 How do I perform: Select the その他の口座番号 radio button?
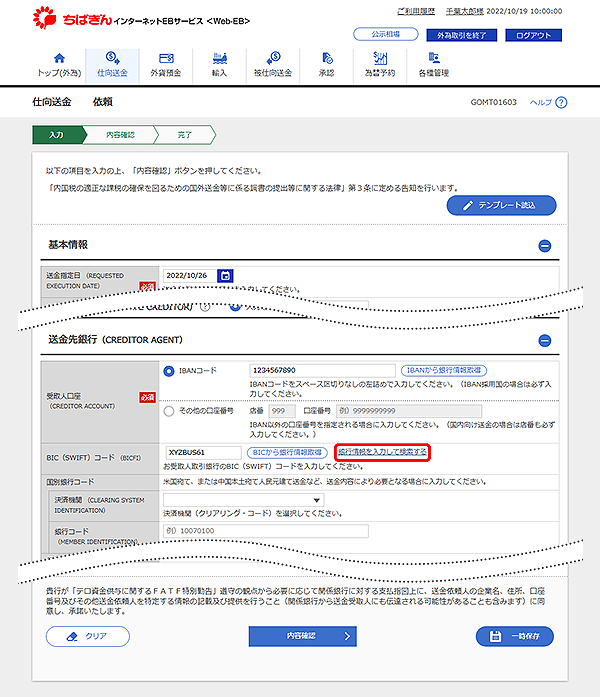tap(169, 411)
